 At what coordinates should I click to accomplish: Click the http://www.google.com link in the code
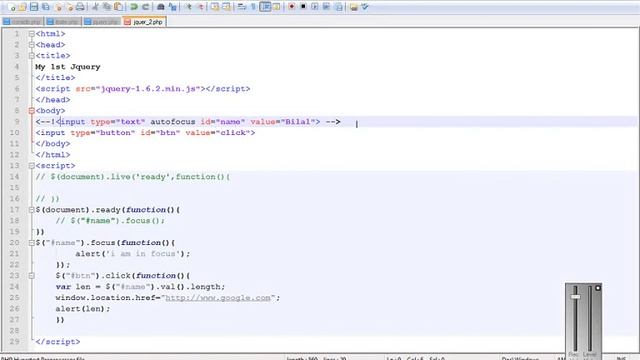pos(218,298)
